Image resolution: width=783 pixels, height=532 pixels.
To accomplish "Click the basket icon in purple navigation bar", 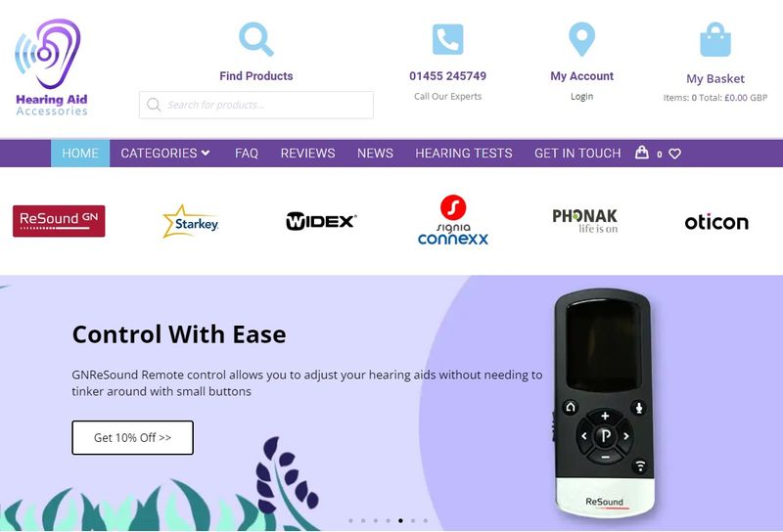I will [642, 153].
